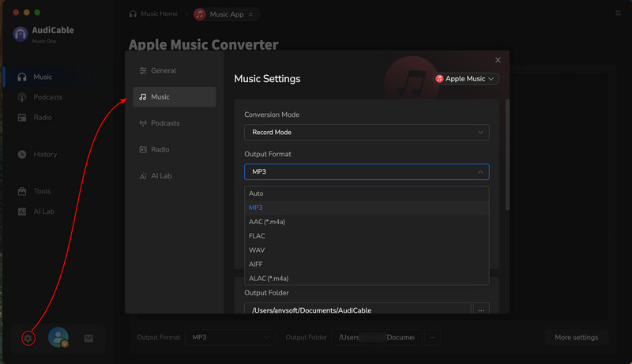
Task: Click bottom bar folder ellipsis button
Action: click(432, 337)
